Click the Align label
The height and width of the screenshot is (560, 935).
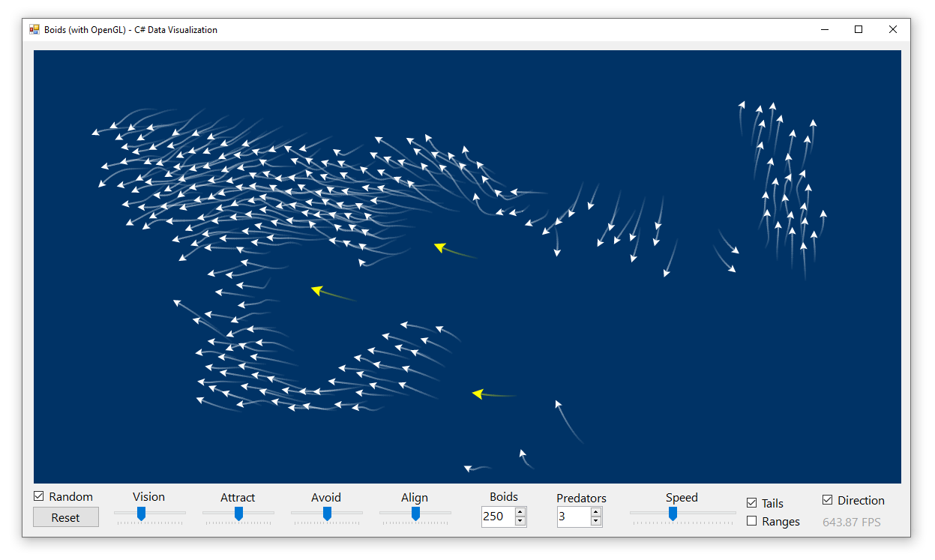(x=415, y=498)
